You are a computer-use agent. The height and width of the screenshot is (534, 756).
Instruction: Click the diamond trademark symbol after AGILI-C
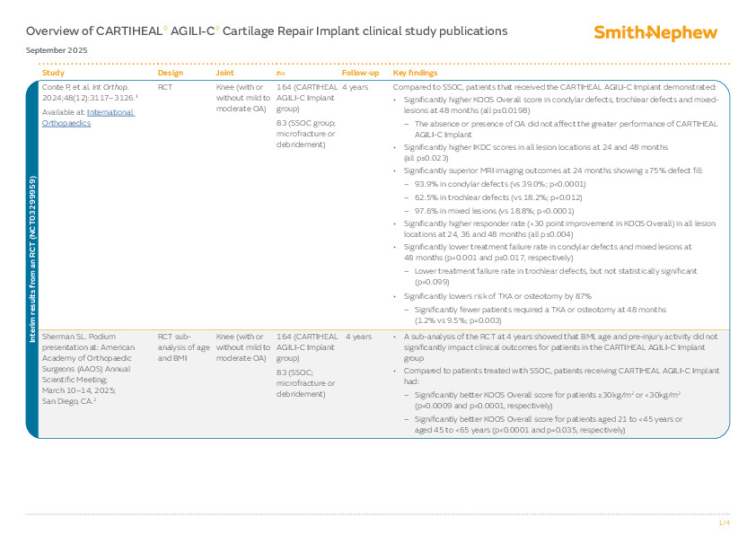[215, 26]
